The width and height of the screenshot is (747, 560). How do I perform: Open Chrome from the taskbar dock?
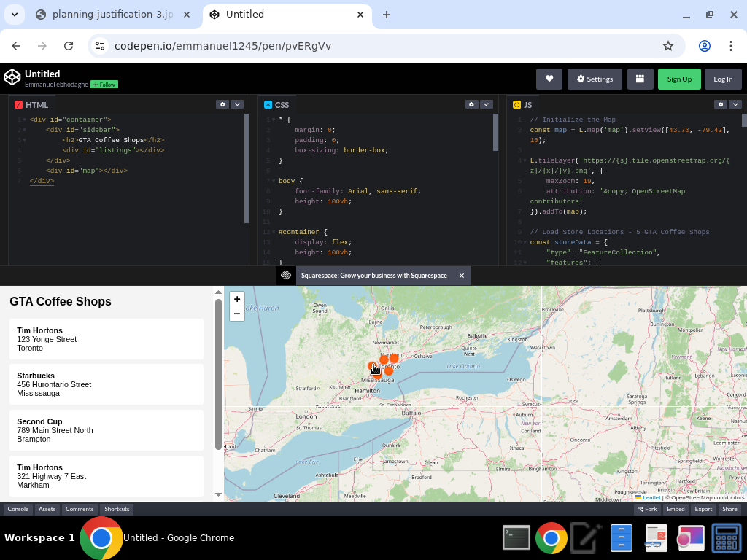(x=551, y=537)
